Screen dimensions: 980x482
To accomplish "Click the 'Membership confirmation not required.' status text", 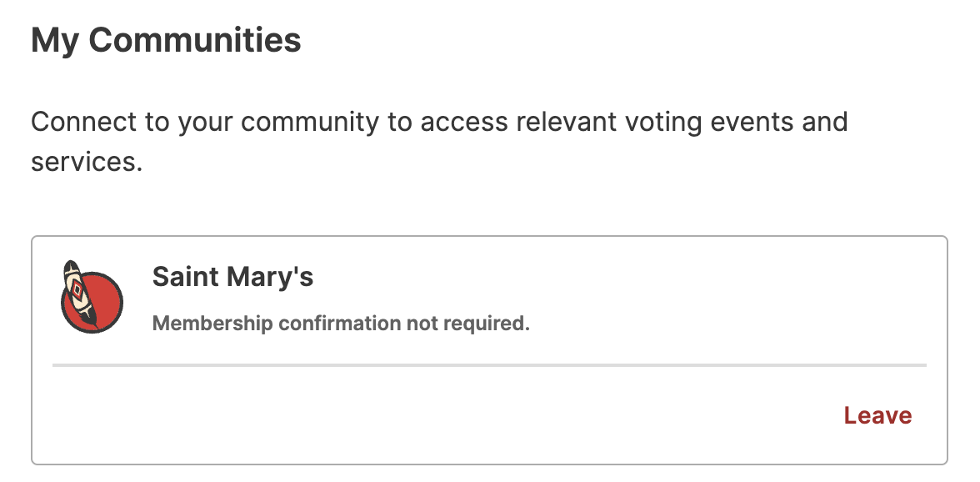I will (341, 324).
